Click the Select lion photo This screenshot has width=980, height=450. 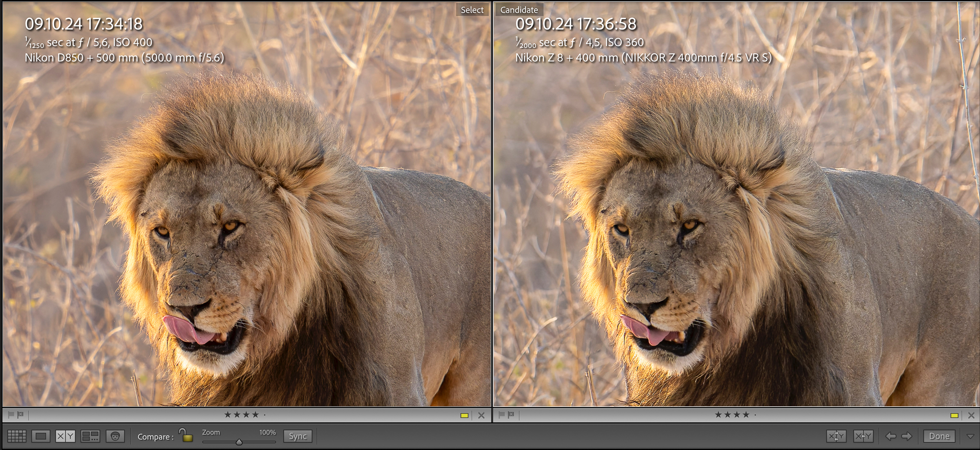(x=246, y=204)
